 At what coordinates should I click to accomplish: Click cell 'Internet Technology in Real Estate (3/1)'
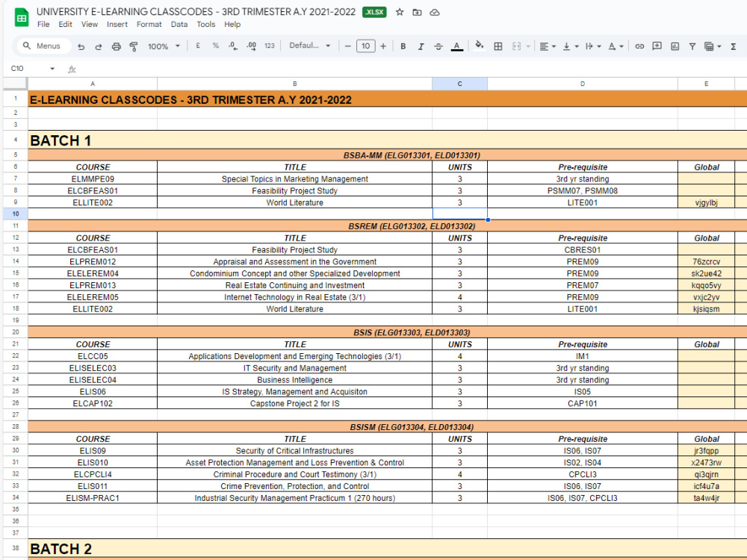[295, 297]
